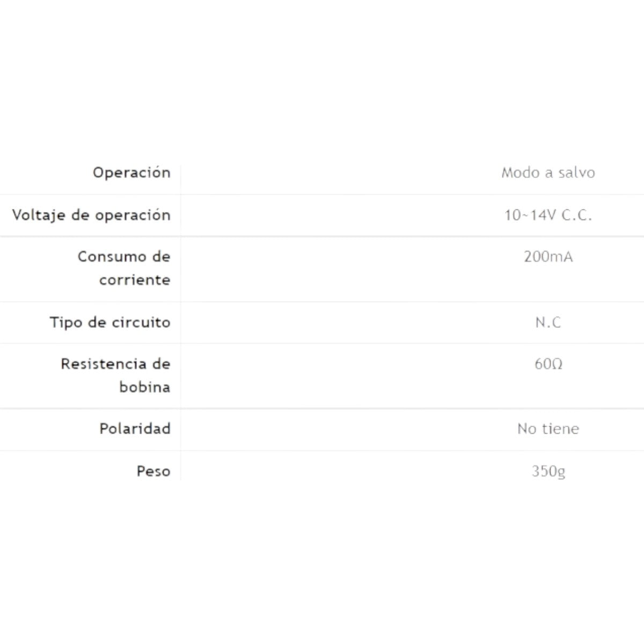Select the 10~14V C.C. value

point(548,215)
